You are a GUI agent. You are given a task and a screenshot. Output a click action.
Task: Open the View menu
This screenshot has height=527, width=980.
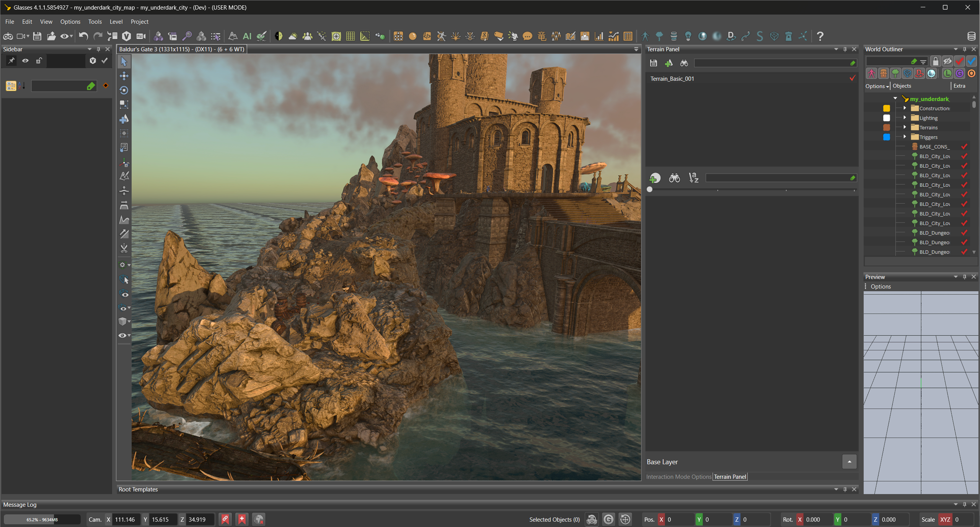click(x=46, y=22)
